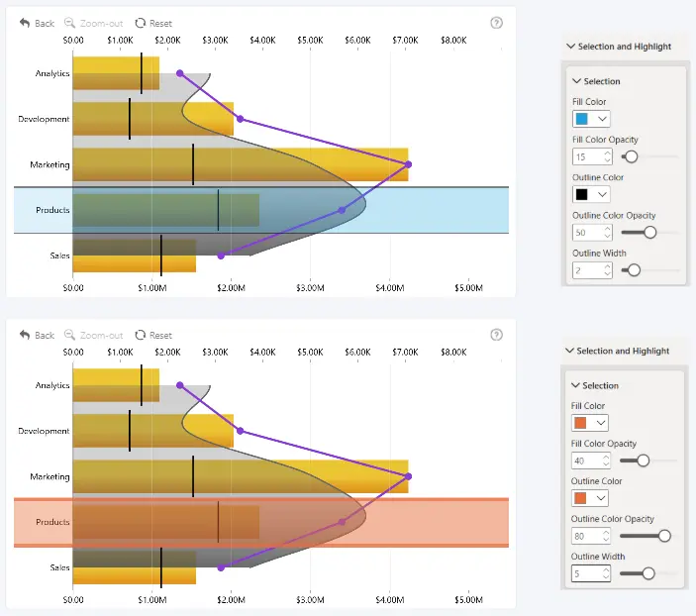The height and width of the screenshot is (616, 696).
Task: Click 'Sales' axis label in bottom chart
Action: pyautogui.click(x=60, y=567)
